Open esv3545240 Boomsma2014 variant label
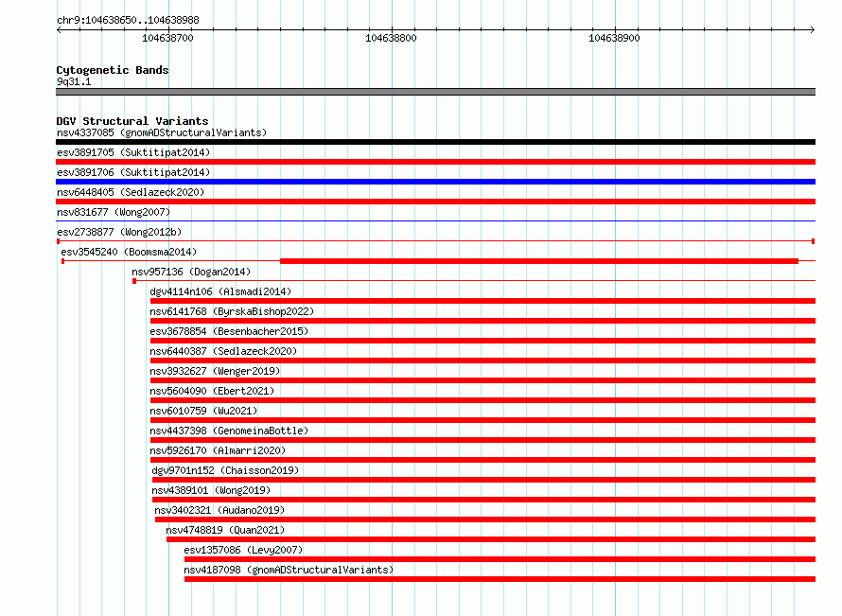842x616 pixels. [129, 252]
